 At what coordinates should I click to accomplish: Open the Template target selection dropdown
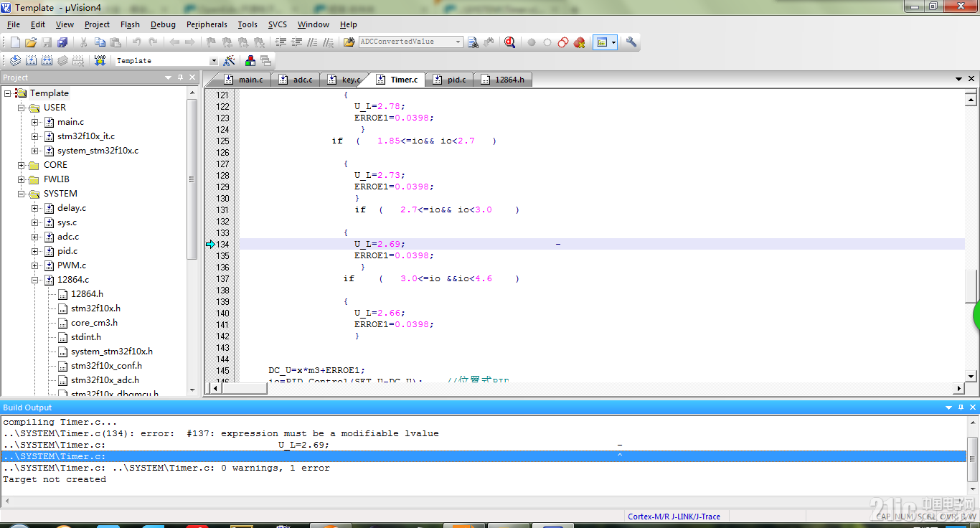213,61
